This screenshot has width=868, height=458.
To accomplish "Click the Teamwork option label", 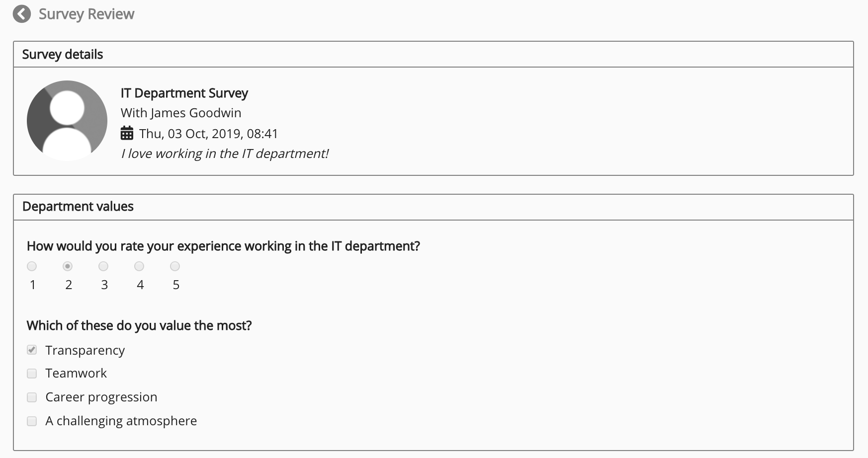I will point(76,374).
